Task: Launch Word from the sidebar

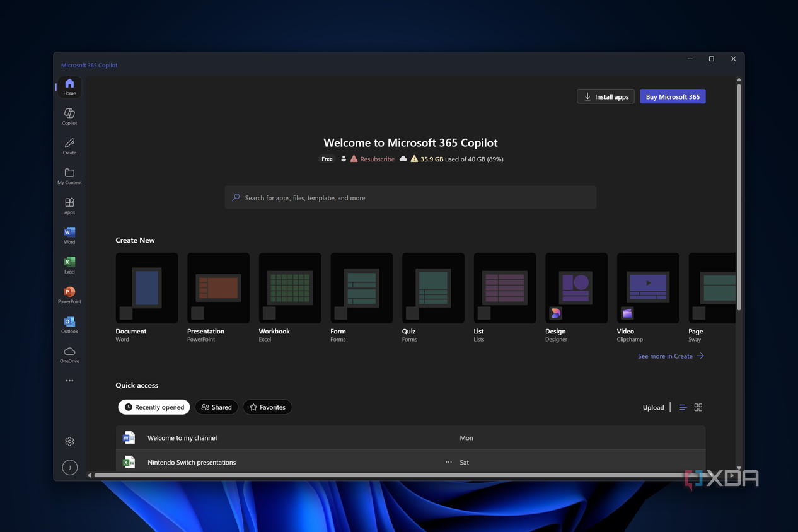Action: tap(69, 235)
